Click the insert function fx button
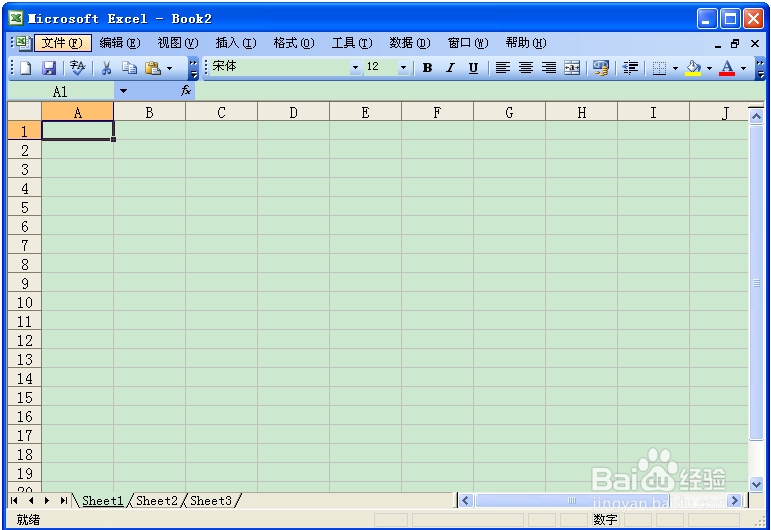Image resolution: width=771 pixels, height=530 pixels. tap(186, 90)
